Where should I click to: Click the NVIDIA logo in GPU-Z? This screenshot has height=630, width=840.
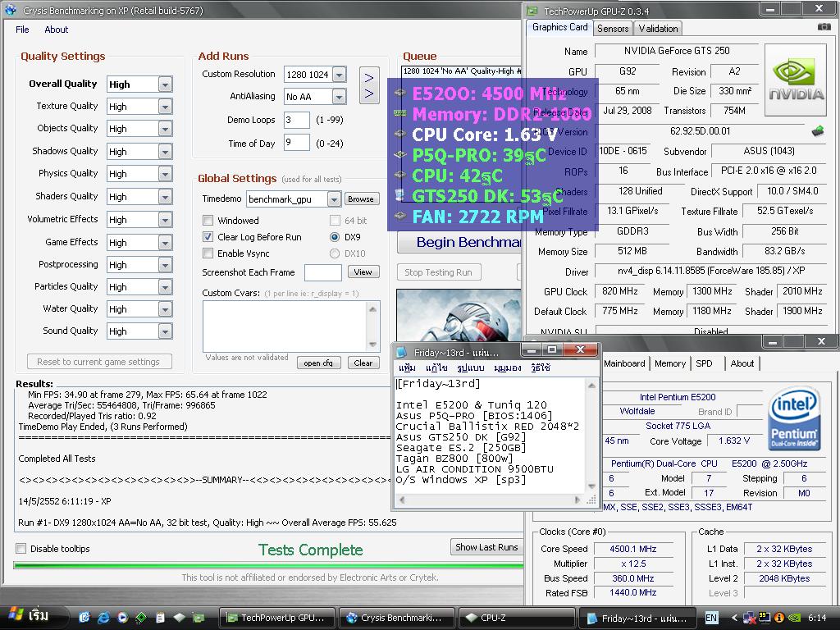[x=796, y=80]
